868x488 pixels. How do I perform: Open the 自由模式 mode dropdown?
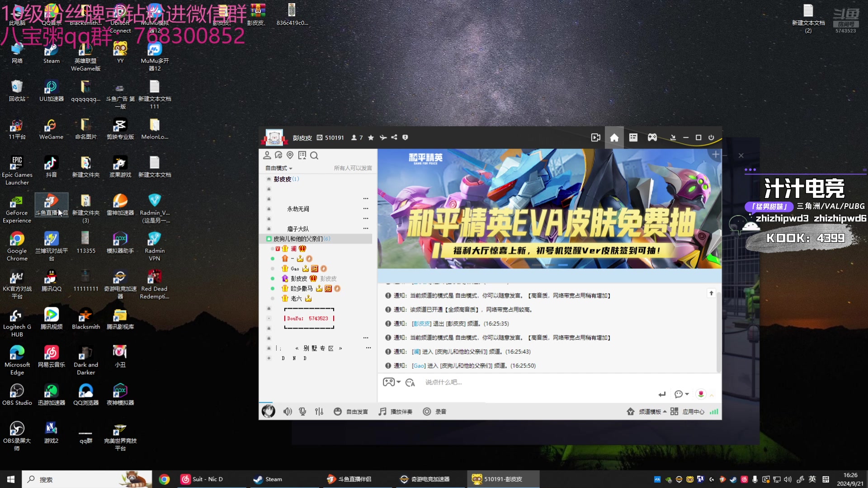click(279, 168)
